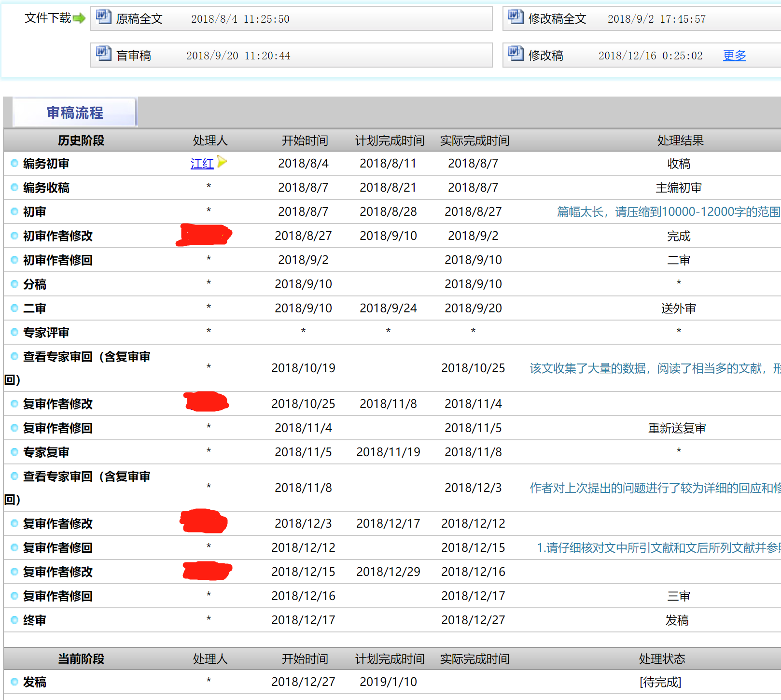
Task: Select the 终审 stage name
Action: (x=35, y=620)
